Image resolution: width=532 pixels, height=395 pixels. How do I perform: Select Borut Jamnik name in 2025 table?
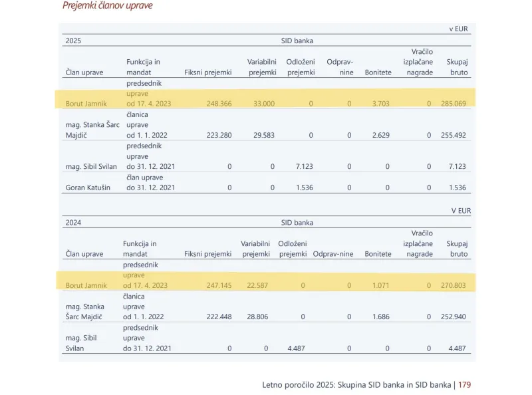click(x=86, y=104)
